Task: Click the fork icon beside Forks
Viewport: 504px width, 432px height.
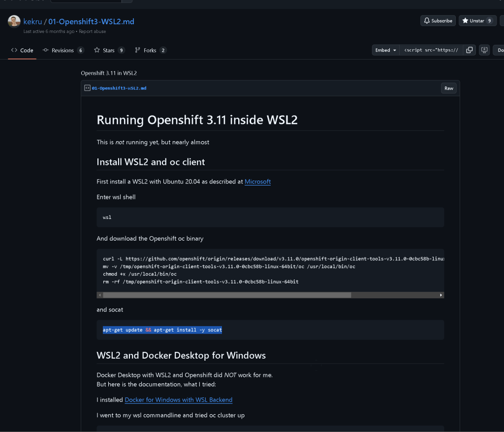Action: coord(138,50)
